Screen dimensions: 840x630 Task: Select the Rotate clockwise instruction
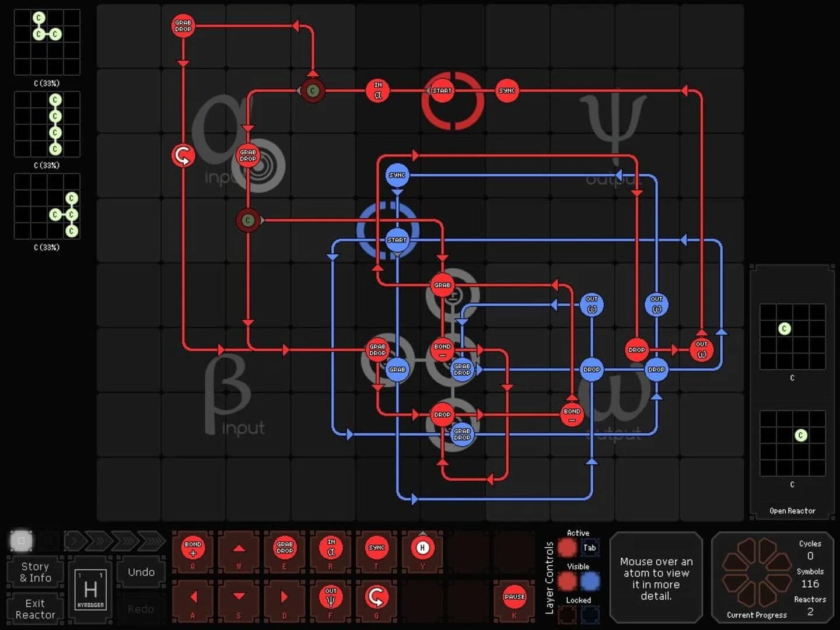[x=376, y=596]
